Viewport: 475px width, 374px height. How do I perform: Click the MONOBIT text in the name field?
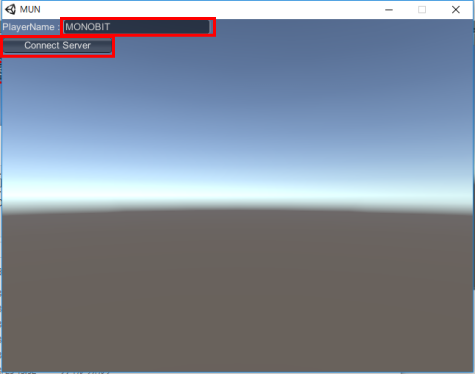tap(87, 27)
